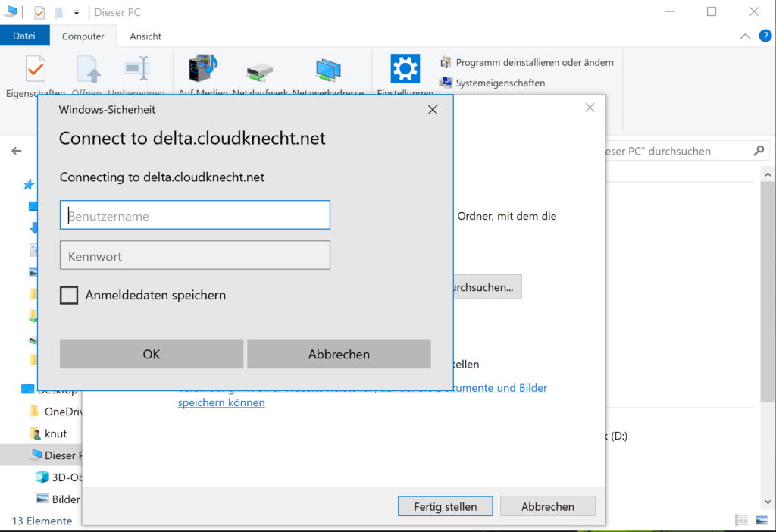The width and height of the screenshot is (776, 532).
Task: Click the search magnifier icon
Action: (x=759, y=151)
